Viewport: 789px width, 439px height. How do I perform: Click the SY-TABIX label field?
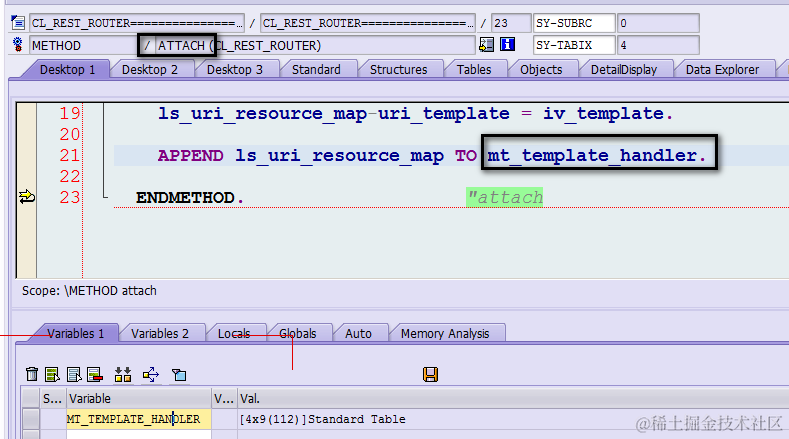(574, 45)
